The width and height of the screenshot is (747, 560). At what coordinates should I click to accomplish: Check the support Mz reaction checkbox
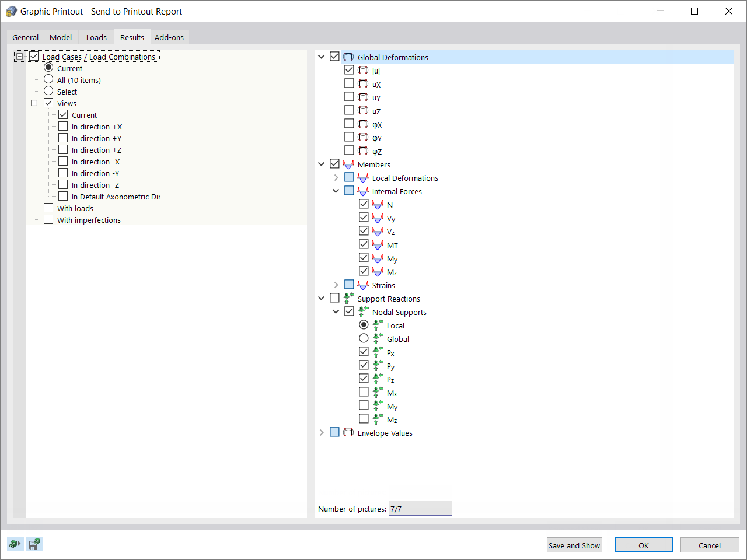364,419
